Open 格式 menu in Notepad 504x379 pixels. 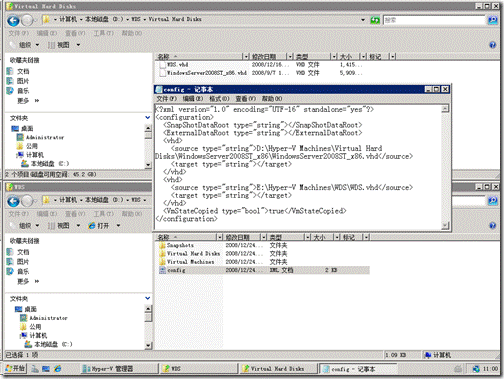pos(219,99)
